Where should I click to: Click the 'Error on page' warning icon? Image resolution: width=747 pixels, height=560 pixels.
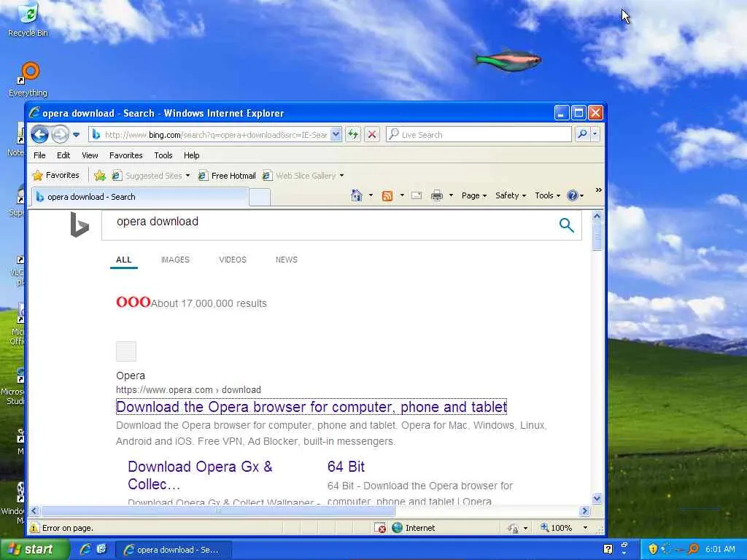(34, 528)
